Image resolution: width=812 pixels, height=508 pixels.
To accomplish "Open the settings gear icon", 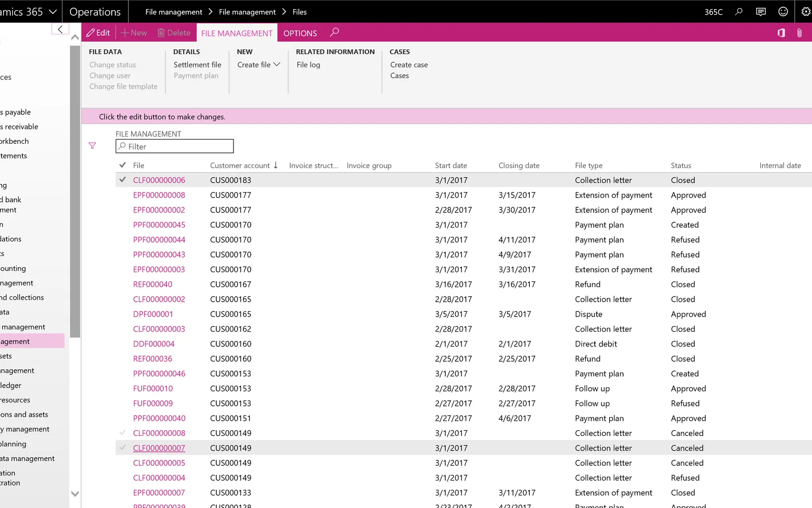I will click(x=805, y=11).
